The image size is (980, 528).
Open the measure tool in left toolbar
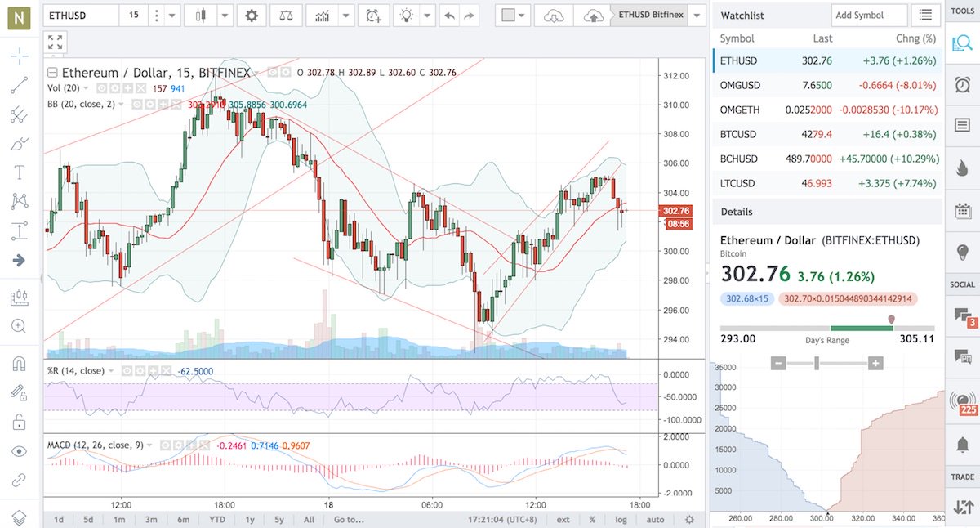pos(20,298)
